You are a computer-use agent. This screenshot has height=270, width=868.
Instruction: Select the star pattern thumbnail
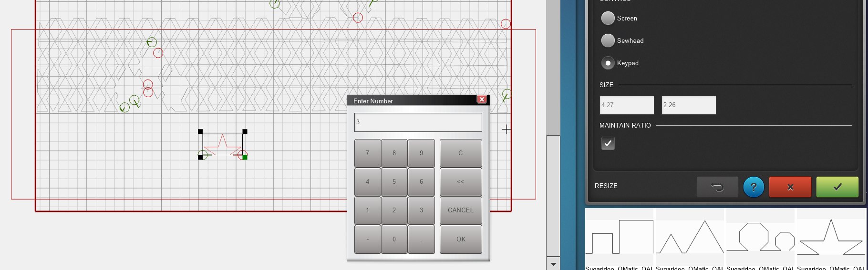[831, 238]
